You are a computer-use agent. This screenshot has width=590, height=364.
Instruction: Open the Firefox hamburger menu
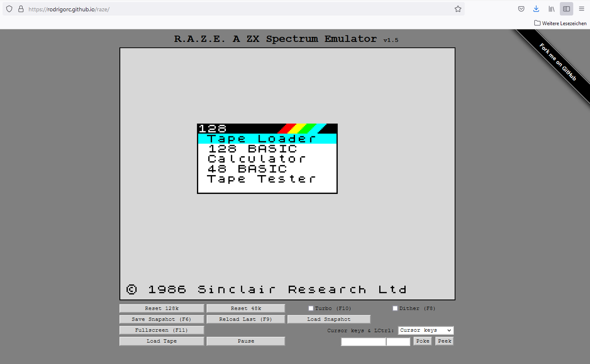581,9
